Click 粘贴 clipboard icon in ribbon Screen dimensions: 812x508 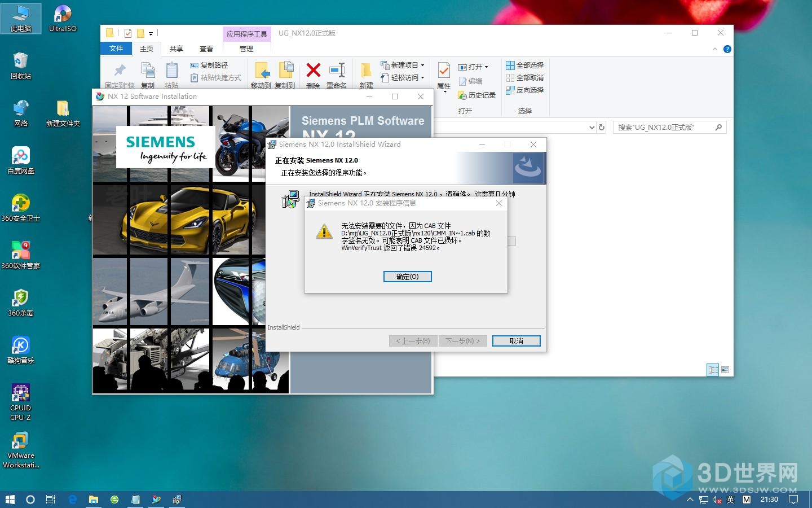(171, 71)
